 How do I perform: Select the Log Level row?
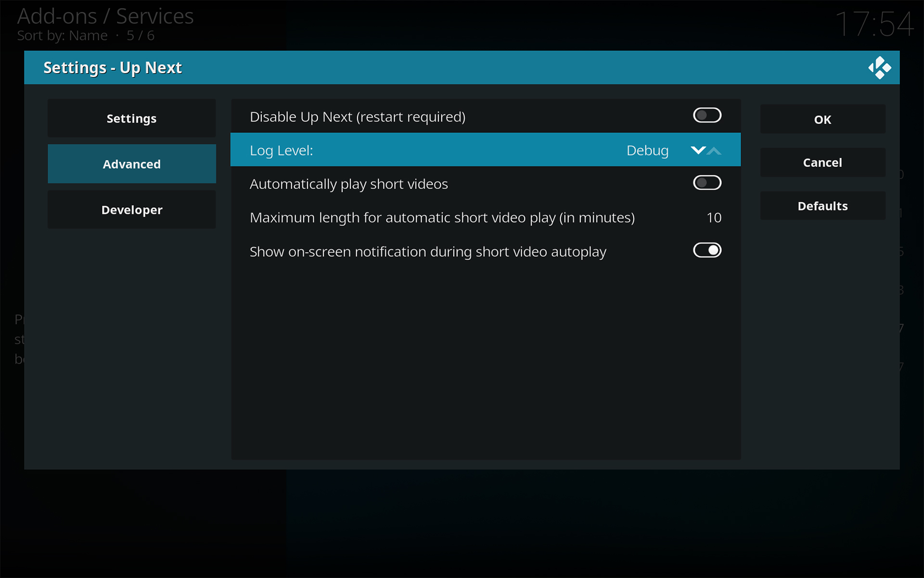tap(486, 150)
